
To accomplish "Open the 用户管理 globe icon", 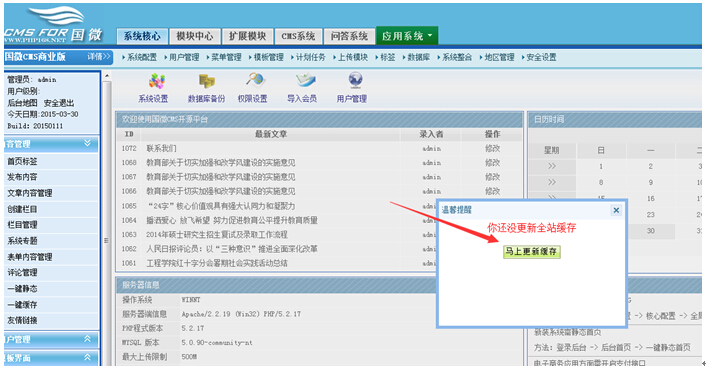I will (x=355, y=81).
